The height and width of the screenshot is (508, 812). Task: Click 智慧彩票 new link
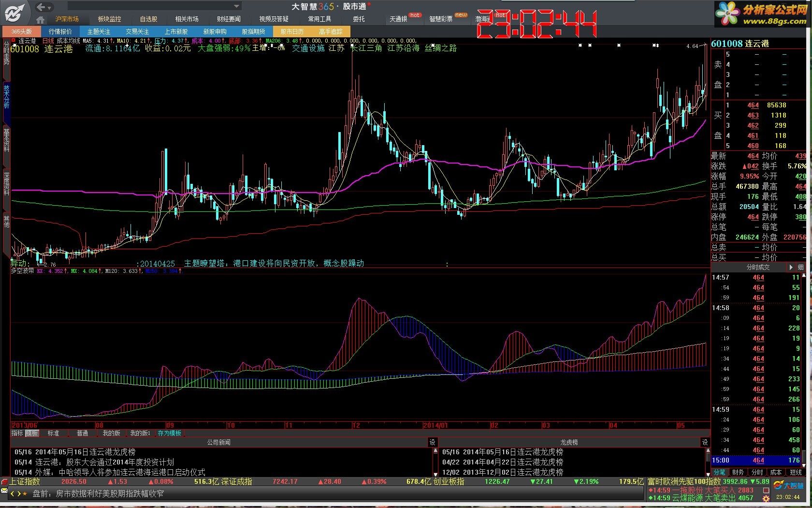[441, 19]
